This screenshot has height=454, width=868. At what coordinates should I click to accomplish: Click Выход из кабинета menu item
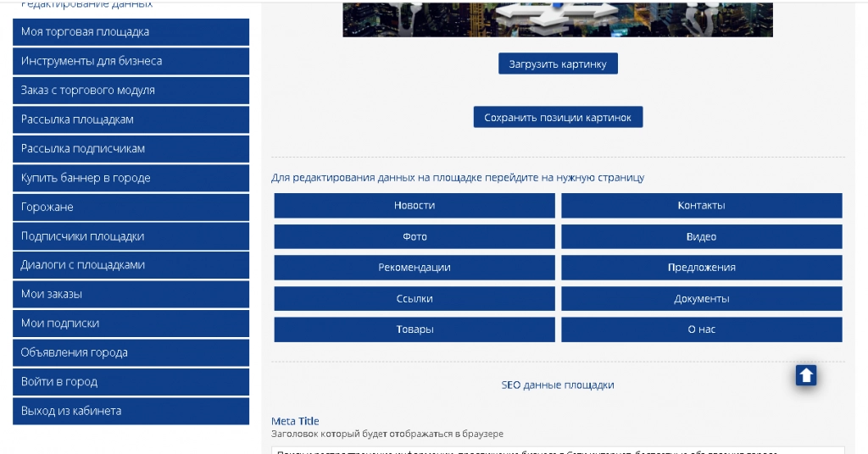tap(131, 411)
